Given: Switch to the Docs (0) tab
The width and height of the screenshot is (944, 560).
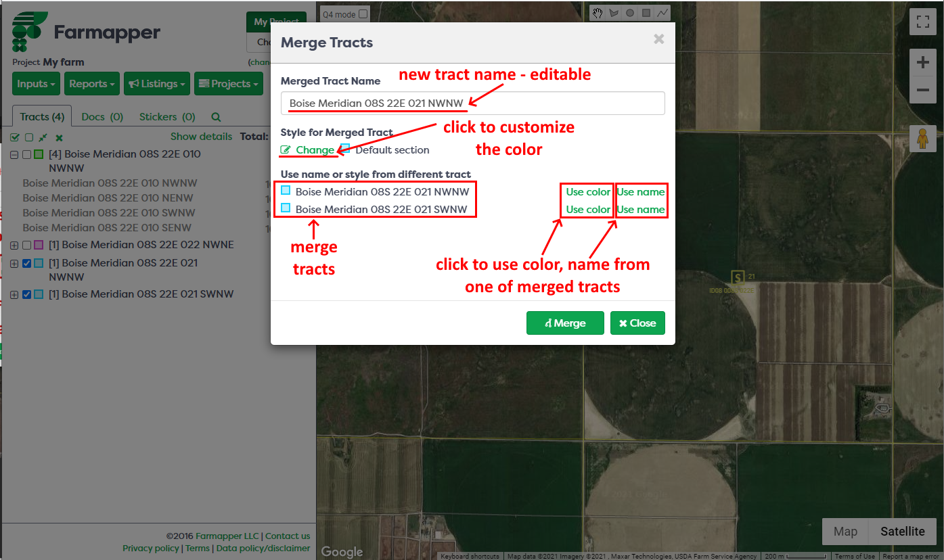Looking at the screenshot, I should tap(102, 116).
